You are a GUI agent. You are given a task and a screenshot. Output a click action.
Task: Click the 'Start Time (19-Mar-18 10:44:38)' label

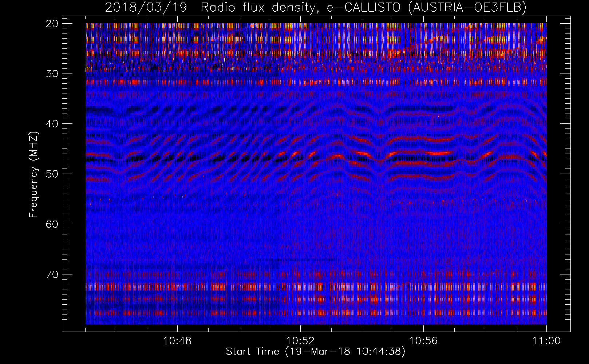(316, 352)
